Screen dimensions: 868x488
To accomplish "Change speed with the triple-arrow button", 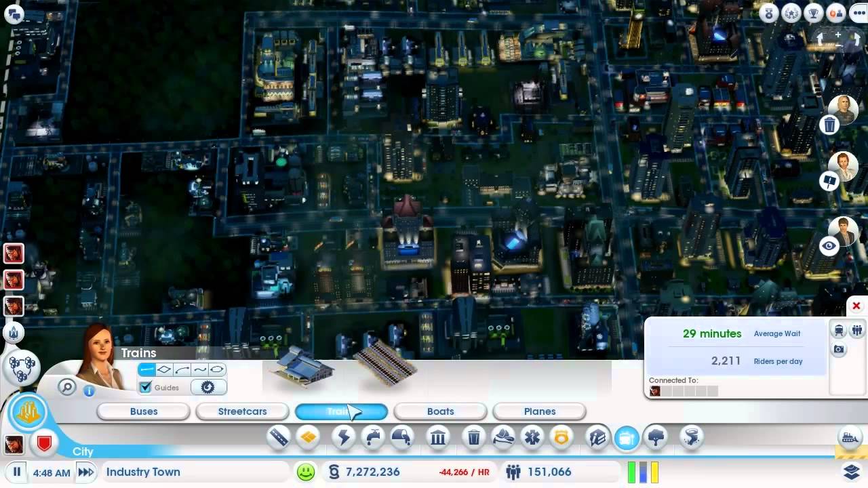I will pos(85,472).
